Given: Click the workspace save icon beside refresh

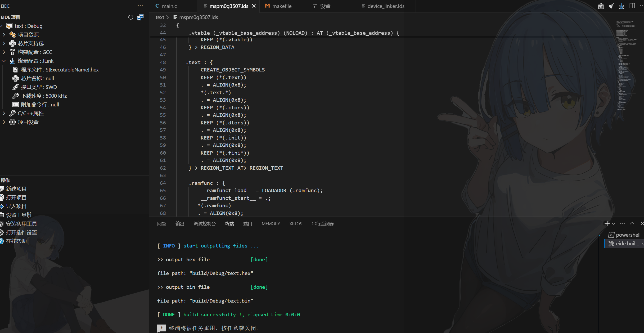Looking at the screenshot, I should click(x=140, y=17).
